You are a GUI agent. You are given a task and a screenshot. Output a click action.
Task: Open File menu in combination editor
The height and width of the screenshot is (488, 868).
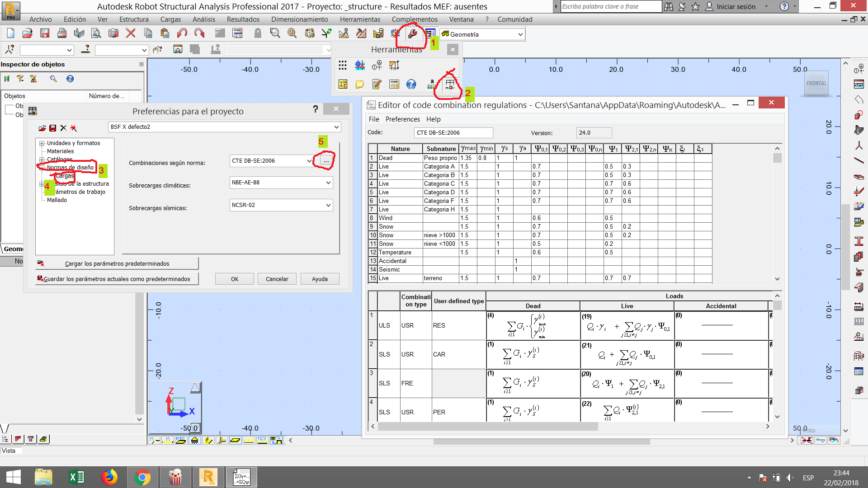click(374, 119)
